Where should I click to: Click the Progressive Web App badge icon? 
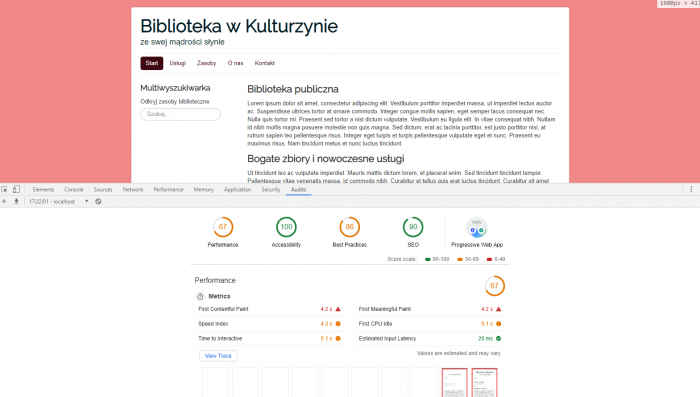tap(477, 227)
